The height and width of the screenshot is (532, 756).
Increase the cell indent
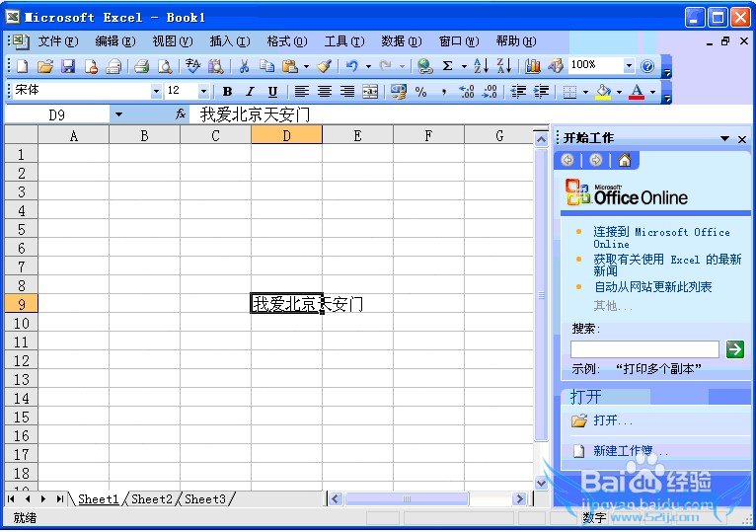541,91
